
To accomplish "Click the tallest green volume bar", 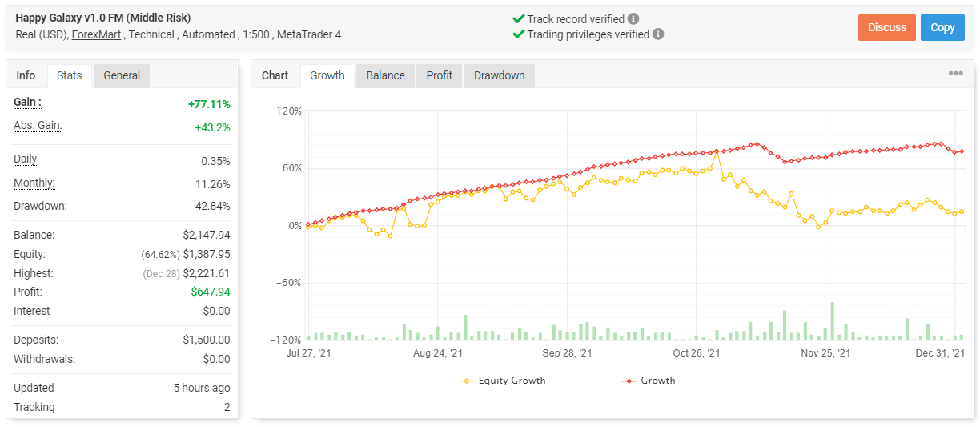I will [x=833, y=320].
